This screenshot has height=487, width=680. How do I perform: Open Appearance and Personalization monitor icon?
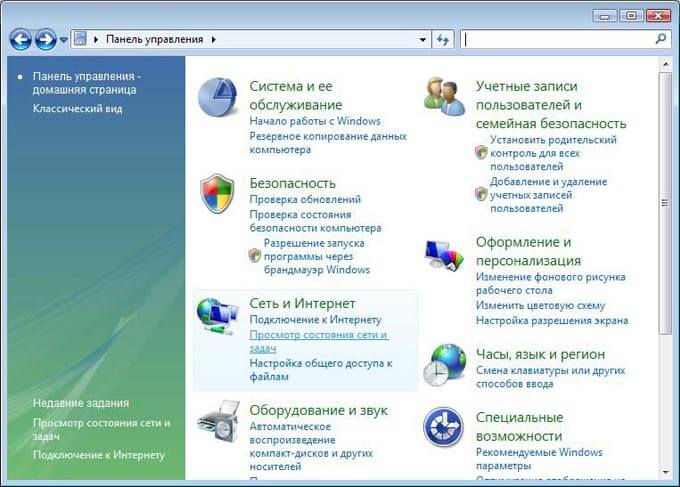(x=443, y=255)
